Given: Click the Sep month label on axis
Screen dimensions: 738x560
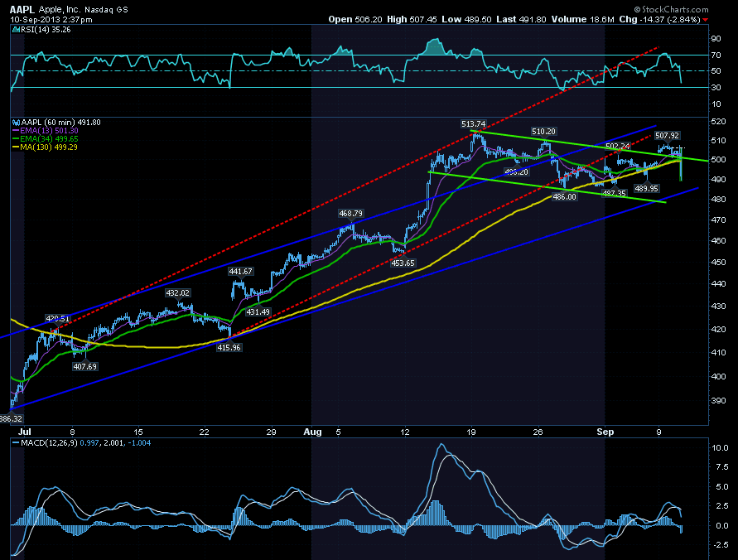Looking at the screenshot, I should click(x=605, y=432).
